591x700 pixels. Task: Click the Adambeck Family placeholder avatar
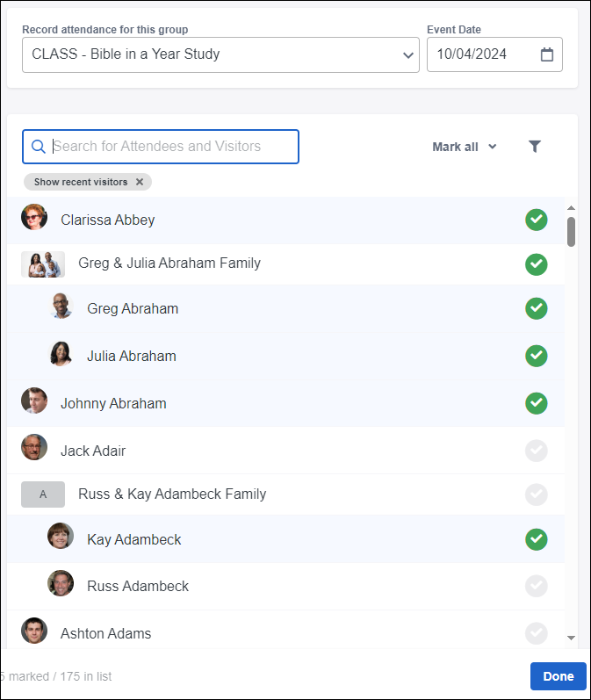tap(43, 494)
